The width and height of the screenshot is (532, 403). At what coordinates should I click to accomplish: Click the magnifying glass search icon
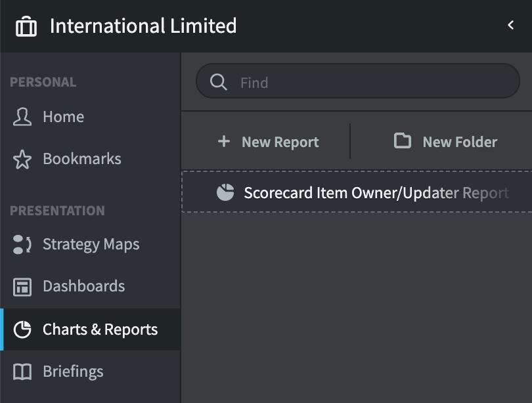[x=218, y=82]
